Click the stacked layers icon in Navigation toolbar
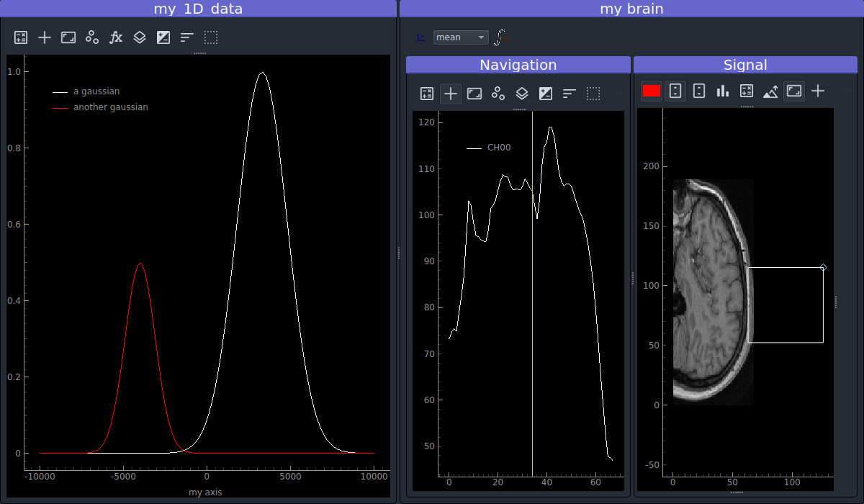Viewport: 864px width, 504px height. pyautogui.click(x=522, y=94)
